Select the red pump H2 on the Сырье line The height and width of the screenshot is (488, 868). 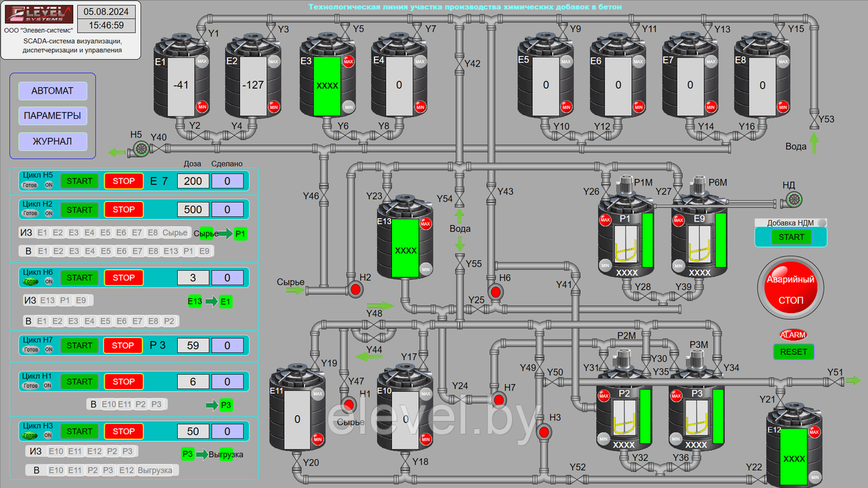coord(355,290)
